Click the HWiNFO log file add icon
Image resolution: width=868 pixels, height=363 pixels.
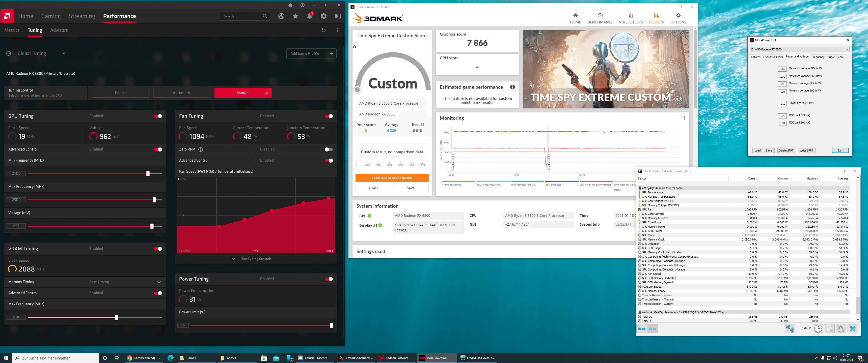[830, 329]
